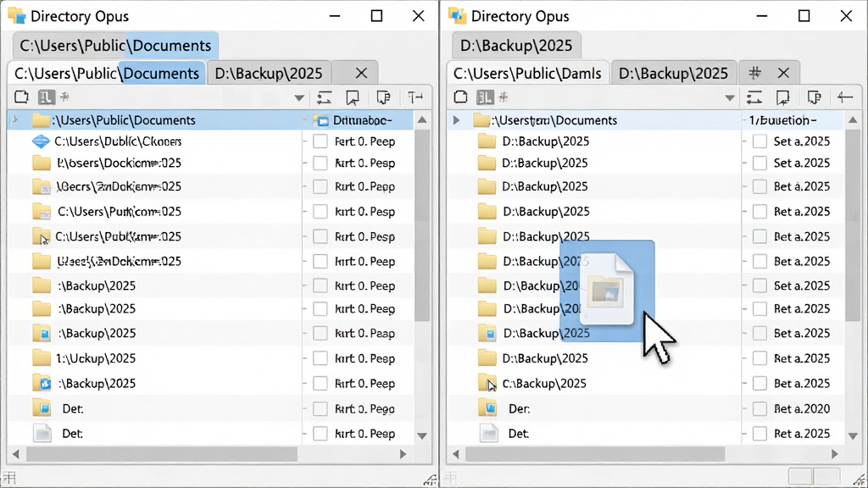
Task: Click the blue icon in the Dritunaboc- column header
Action: (x=321, y=120)
